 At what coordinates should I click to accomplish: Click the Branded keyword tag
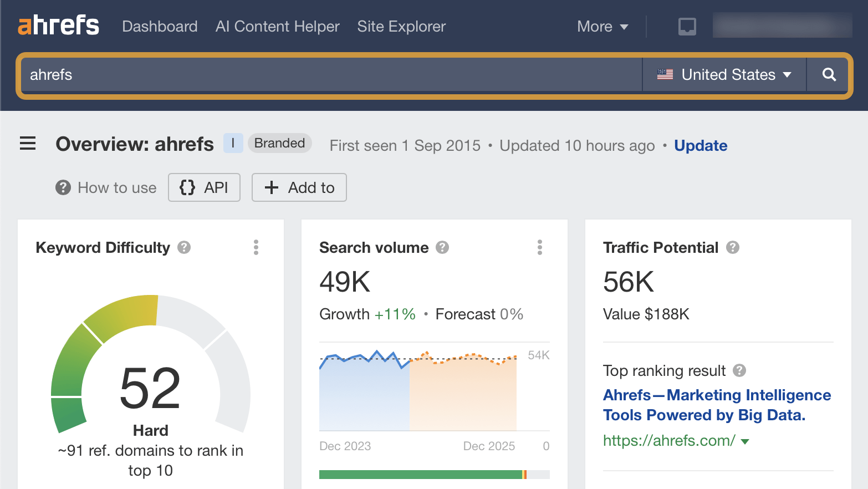(x=279, y=142)
